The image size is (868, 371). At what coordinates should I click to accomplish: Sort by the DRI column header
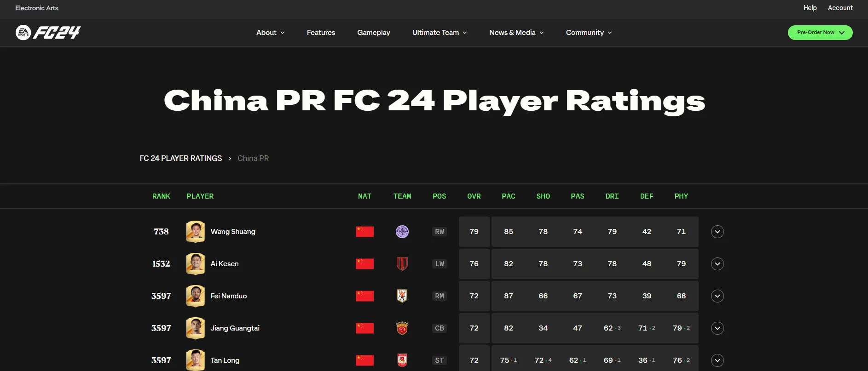[612, 196]
